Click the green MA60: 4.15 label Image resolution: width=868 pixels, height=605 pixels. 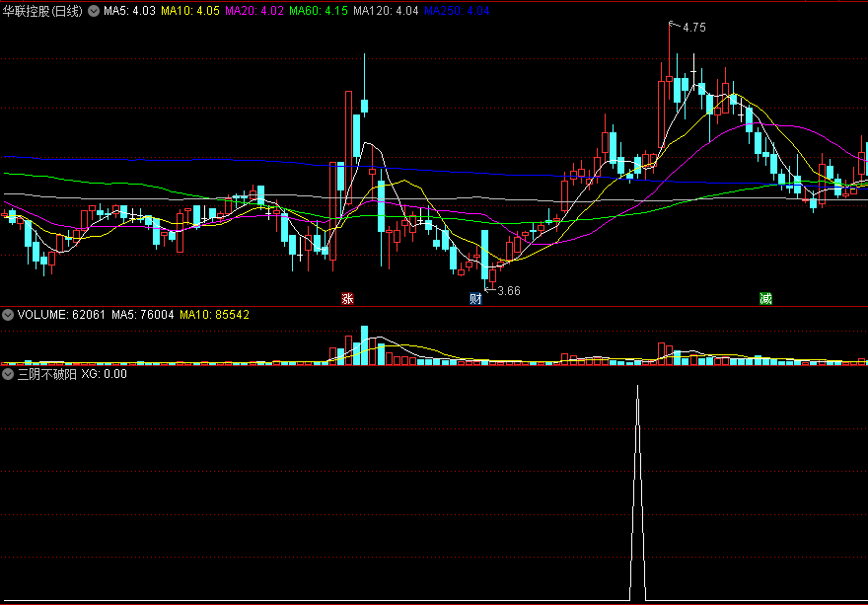pos(319,11)
